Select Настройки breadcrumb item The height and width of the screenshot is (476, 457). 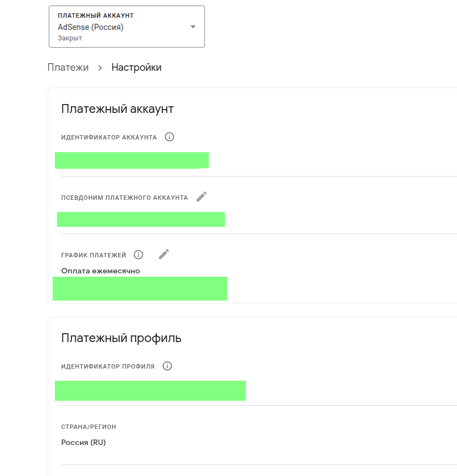pos(136,68)
